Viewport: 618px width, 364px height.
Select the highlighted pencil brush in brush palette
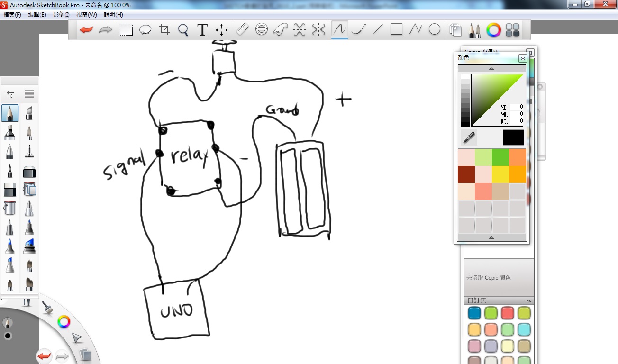[x=10, y=113]
